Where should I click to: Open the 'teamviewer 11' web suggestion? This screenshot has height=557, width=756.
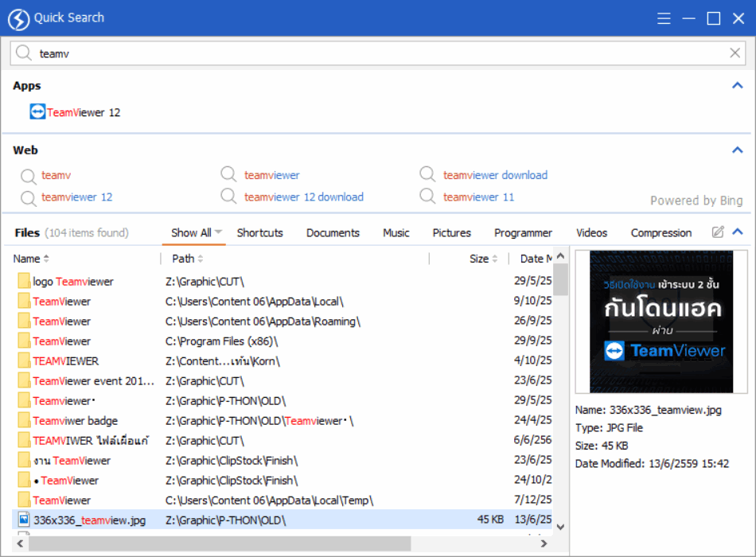click(x=478, y=197)
